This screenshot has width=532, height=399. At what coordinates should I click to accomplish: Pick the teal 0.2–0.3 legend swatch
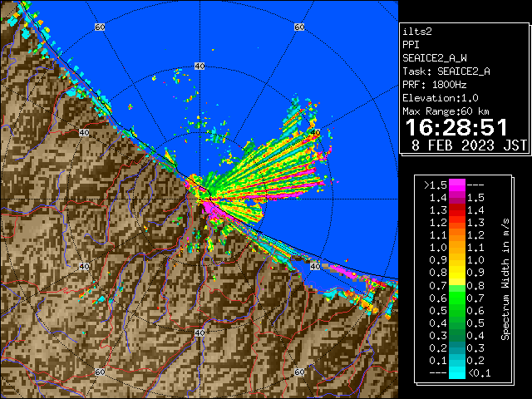pos(457,348)
